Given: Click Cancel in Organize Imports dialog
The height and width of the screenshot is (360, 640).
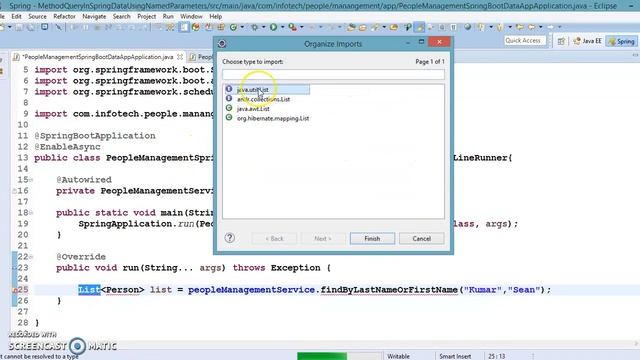Looking at the screenshot, I should [x=421, y=238].
